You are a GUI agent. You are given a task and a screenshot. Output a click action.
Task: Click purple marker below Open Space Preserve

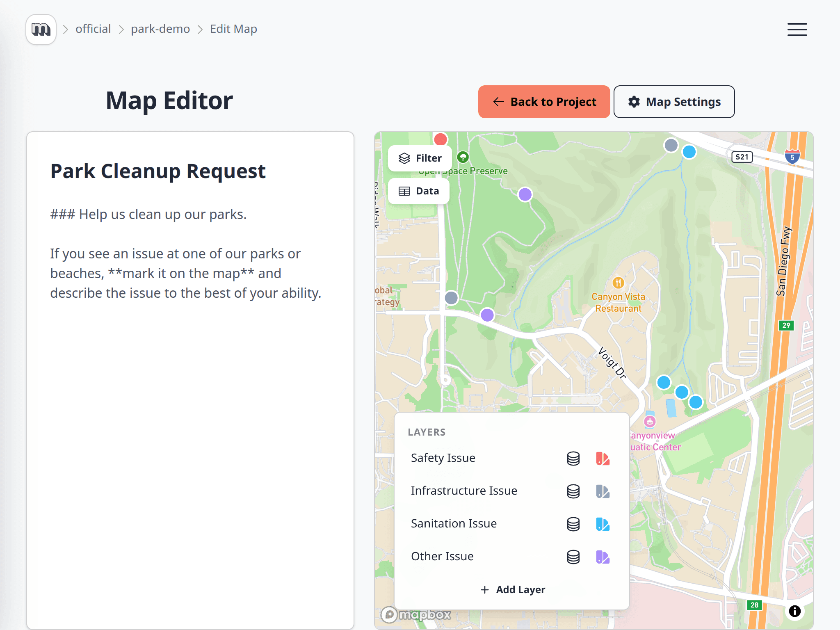pos(525,194)
